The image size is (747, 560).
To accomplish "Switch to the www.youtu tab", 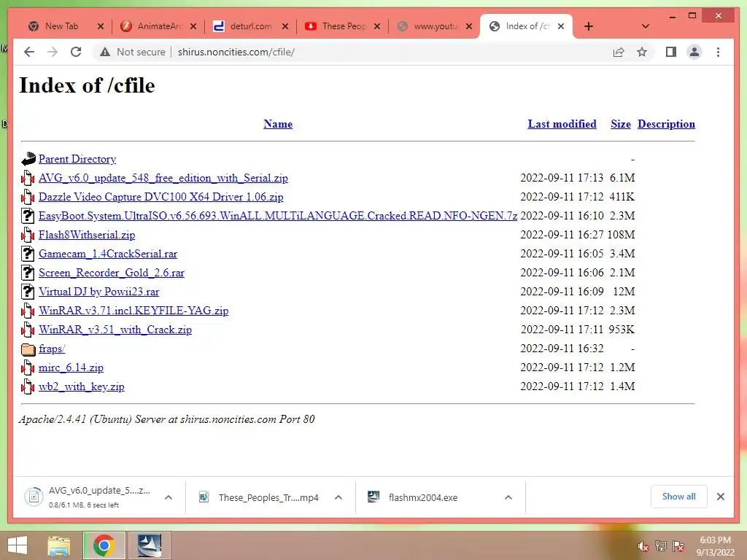I will click(436, 26).
